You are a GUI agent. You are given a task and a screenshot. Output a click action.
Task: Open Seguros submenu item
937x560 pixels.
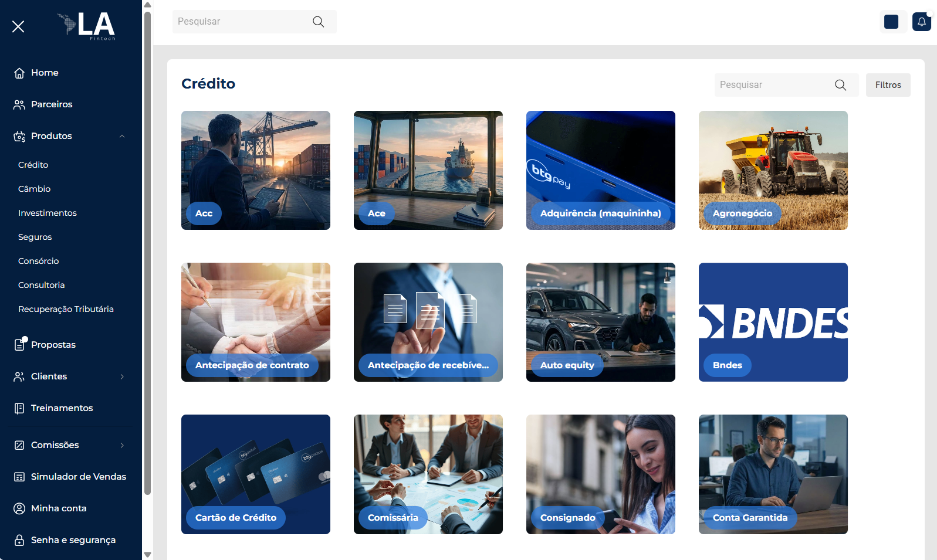tap(35, 237)
